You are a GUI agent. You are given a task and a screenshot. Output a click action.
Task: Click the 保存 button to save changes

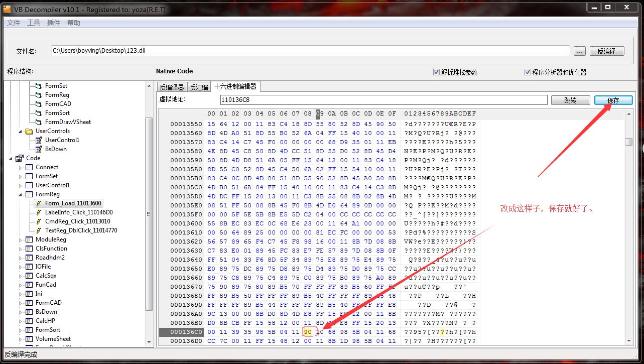click(613, 100)
